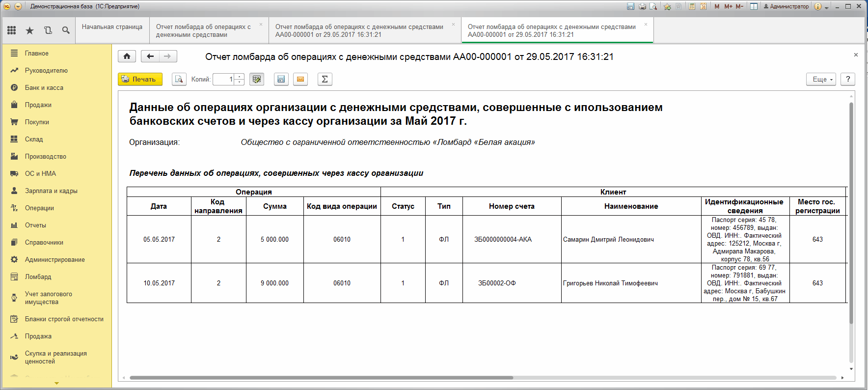868x390 pixels.
Task: Open Скупка и реализация ценностей section
Action: [x=56, y=357]
